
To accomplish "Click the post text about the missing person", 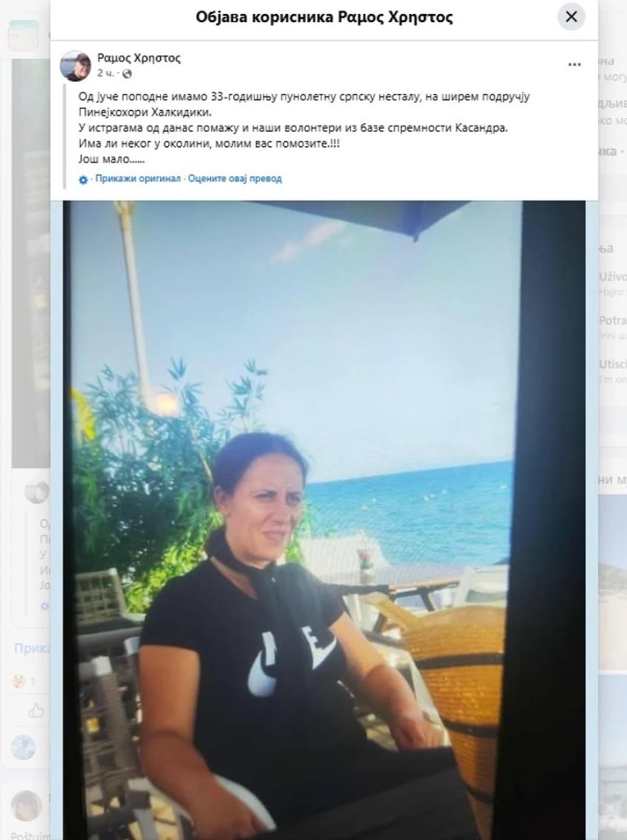I will [x=304, y=128].
